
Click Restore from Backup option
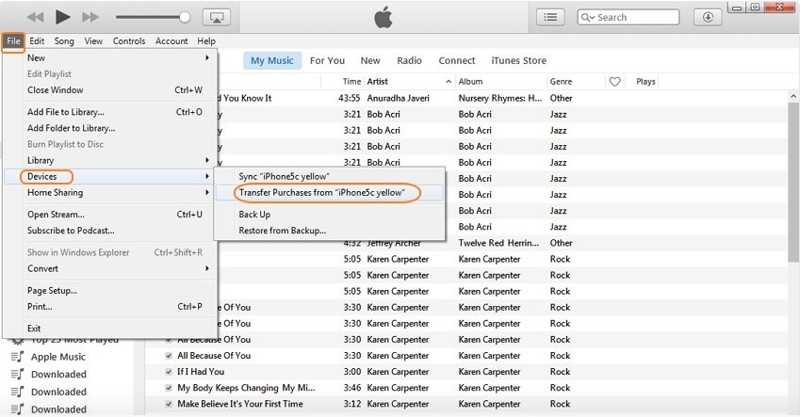click(x=281, y=230)
